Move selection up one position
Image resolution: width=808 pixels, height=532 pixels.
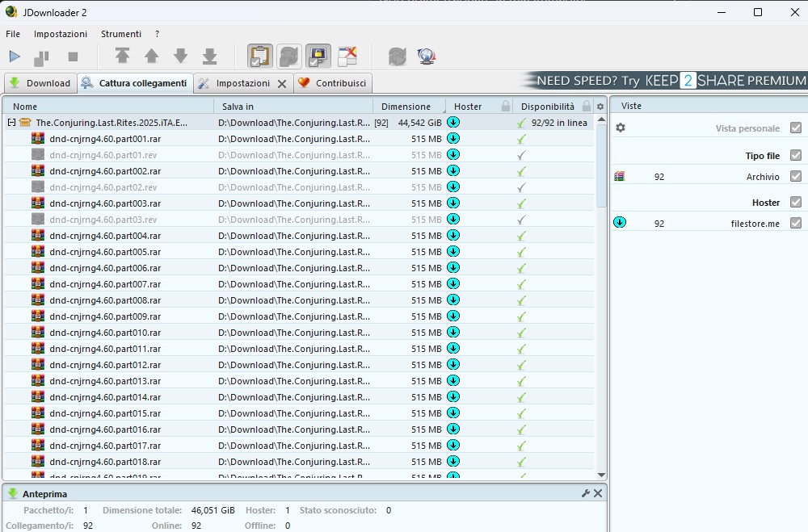152,56
